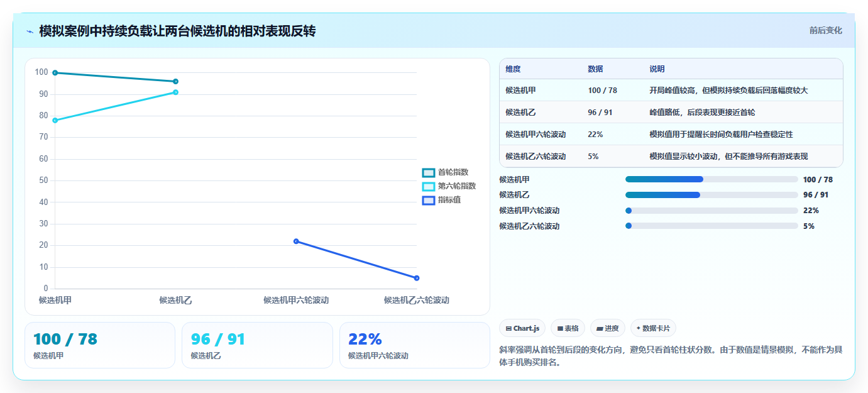Viewport: 868px width, 393px height.
Task: Click the 96 / 91 value beside the progress bar
Action: point(816,195)
